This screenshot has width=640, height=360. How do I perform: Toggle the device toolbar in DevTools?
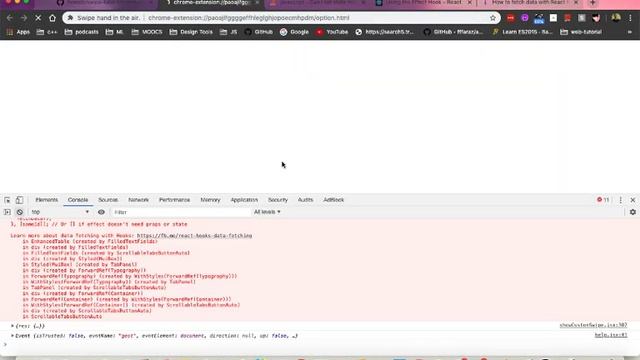tap(19, 200)
